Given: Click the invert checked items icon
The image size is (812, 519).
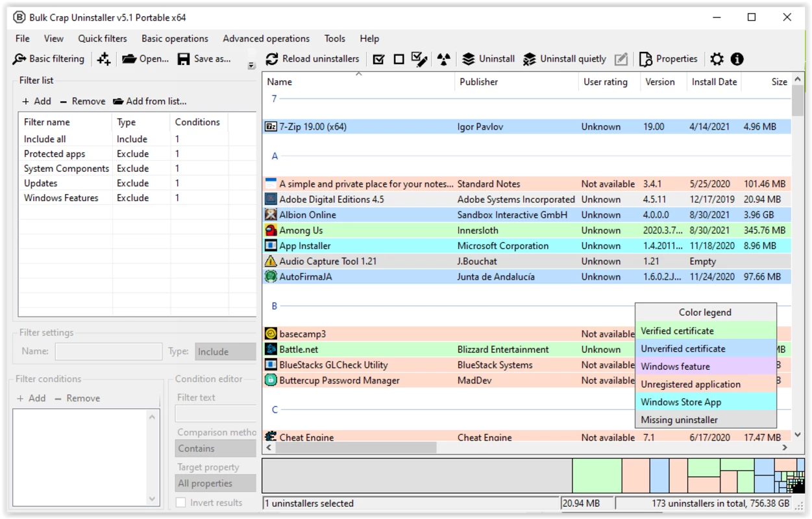Looking at the screenshot, I should 419,59.
